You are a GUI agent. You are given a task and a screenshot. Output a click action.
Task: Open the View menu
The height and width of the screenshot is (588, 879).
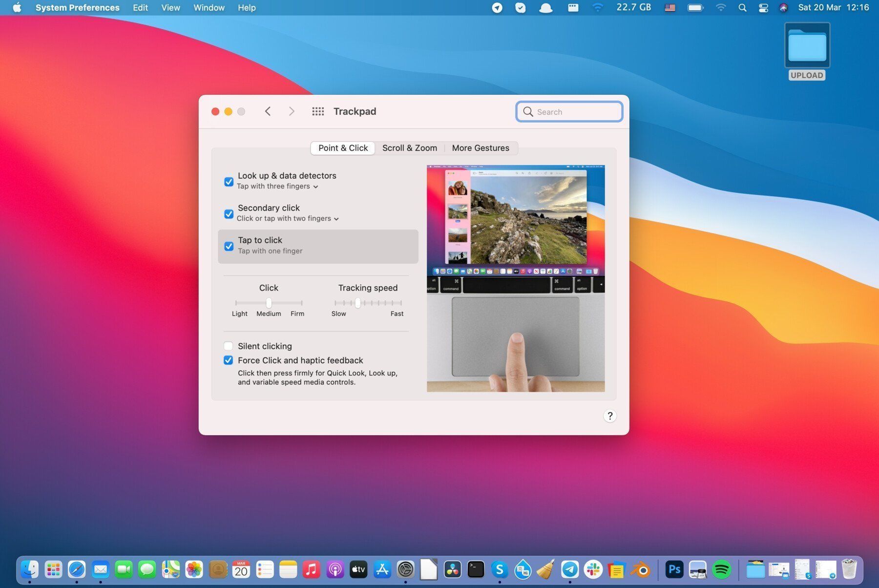coord(170,8)
